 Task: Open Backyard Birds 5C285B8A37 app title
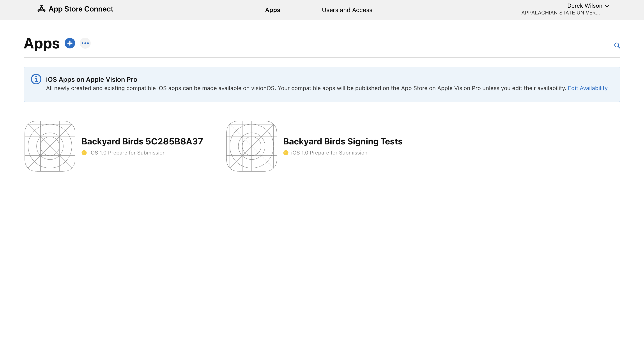click(x=142, y=141)
